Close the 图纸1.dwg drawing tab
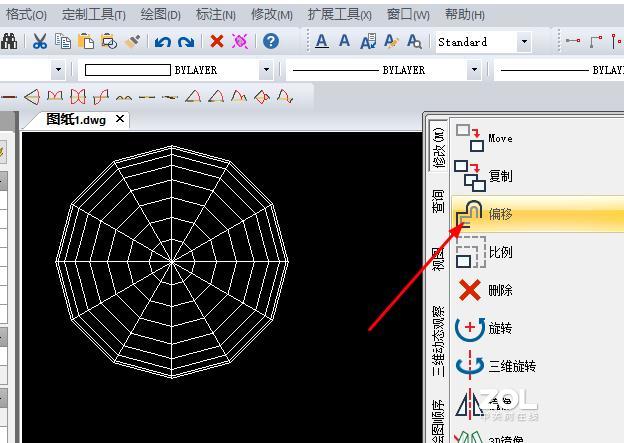Viewport: 624px width, 443px height. click(120, 119)
